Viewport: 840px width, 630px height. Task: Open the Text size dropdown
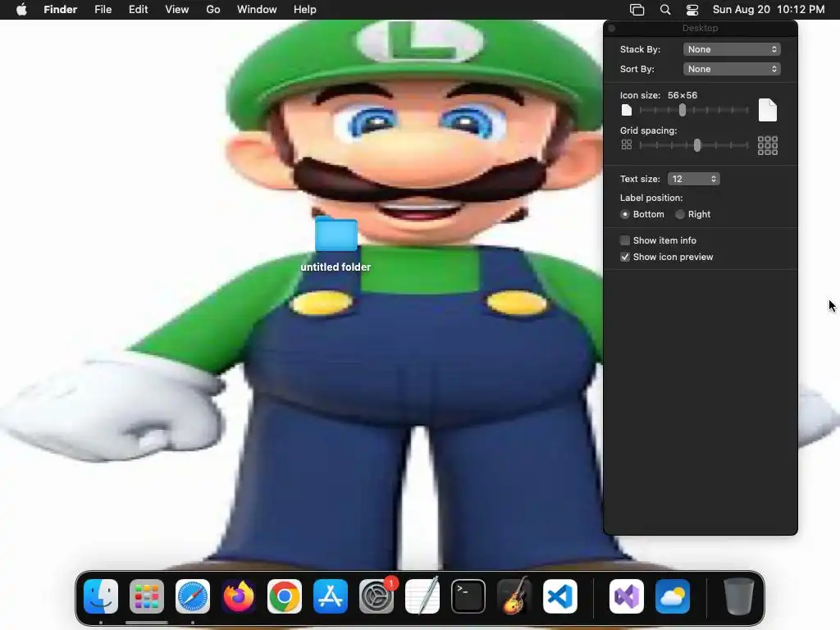pos(694,179)
